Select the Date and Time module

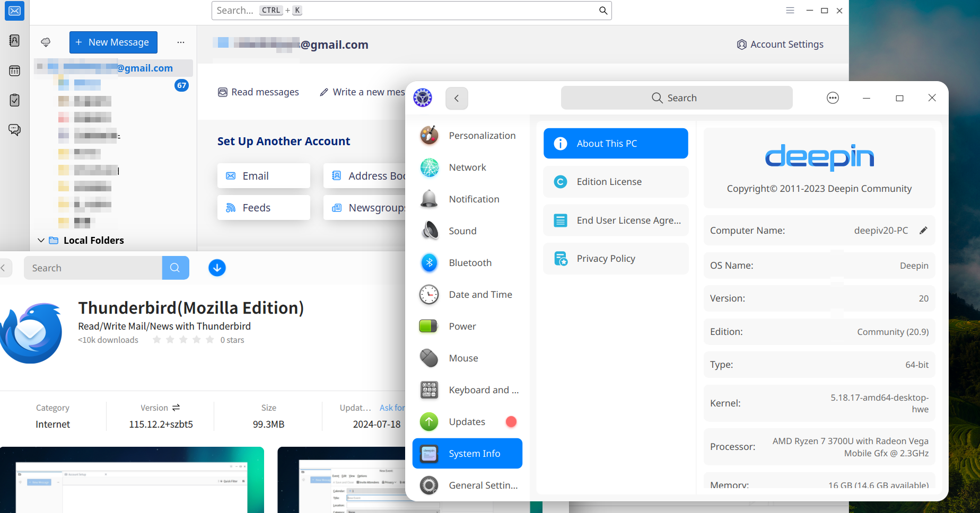[x=468, y=295]
